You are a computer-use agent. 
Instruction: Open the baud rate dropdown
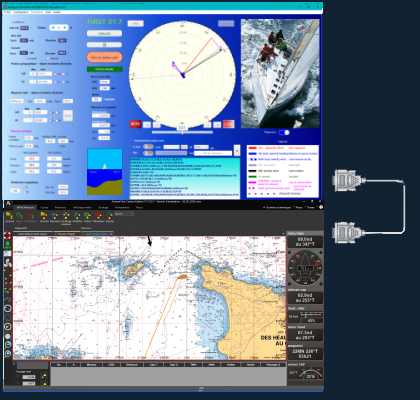coord(202,147)
